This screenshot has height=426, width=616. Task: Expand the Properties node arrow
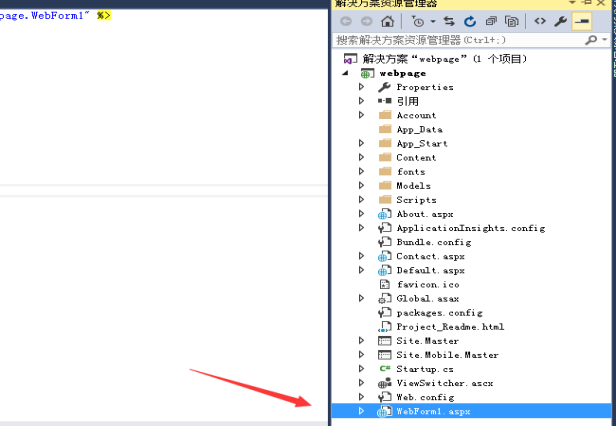(362, 87)
